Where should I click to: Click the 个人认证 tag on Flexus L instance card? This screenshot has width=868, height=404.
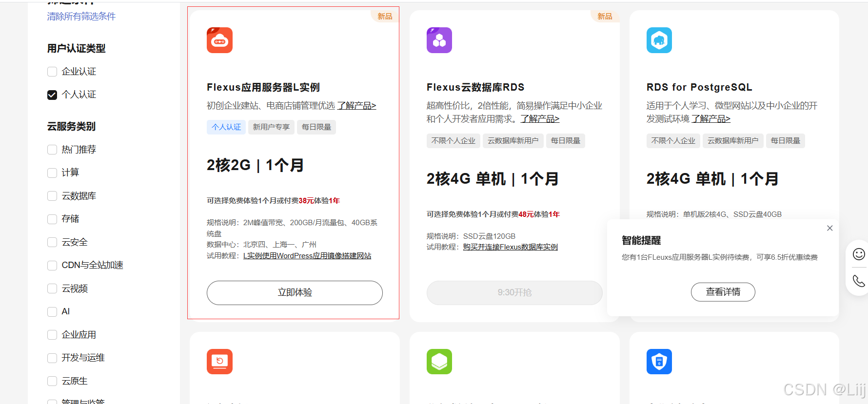[226, 127]
